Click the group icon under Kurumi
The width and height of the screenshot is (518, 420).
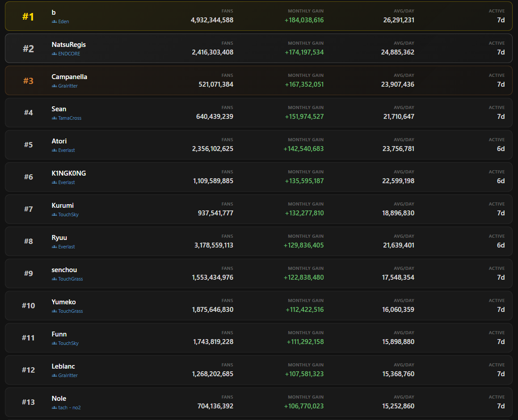coord(54,214)
